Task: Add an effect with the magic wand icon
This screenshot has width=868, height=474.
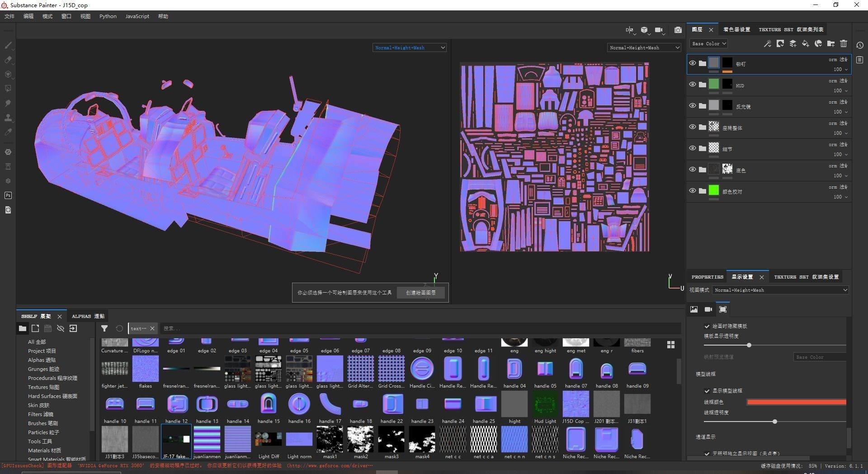Action: point(768,43)
